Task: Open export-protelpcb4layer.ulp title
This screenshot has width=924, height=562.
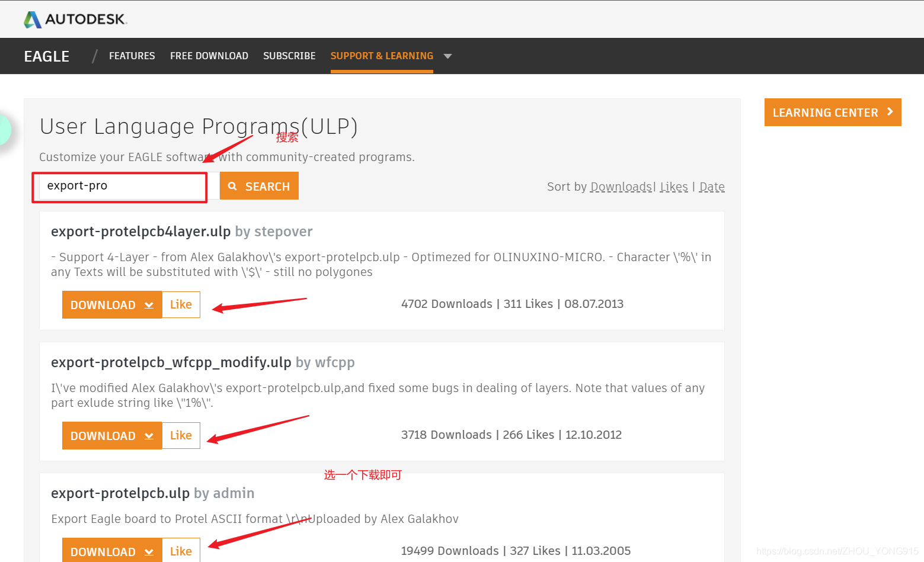Action: (140, 232)
